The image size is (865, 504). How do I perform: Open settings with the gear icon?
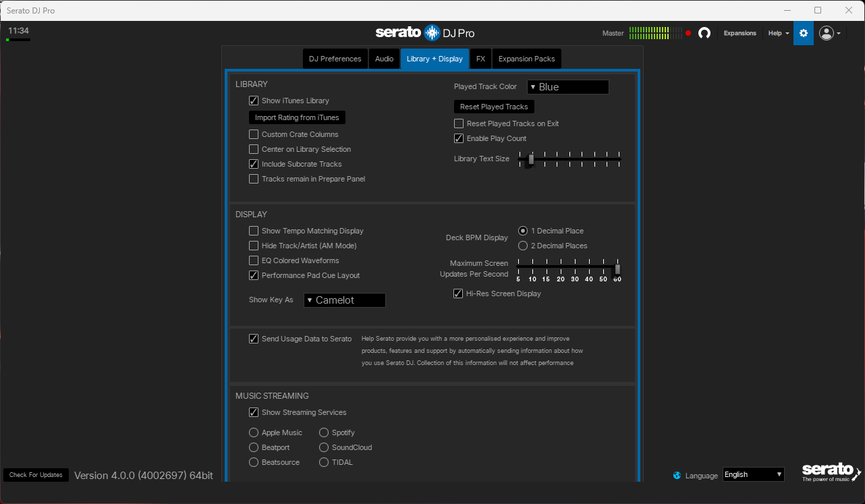tap(803, 33)
